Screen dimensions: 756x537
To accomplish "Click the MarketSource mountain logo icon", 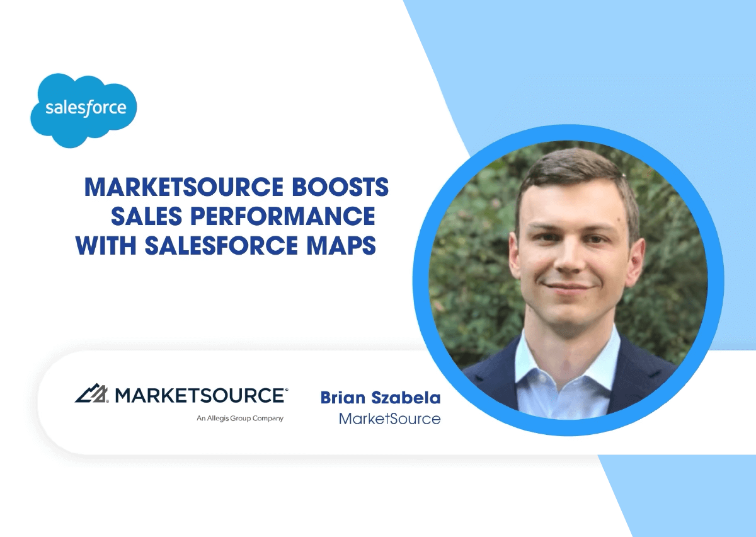I will [93, 395].
